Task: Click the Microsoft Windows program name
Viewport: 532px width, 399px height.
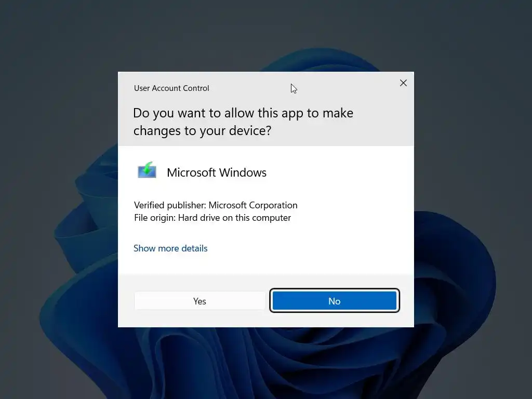Action: [217, 172]
